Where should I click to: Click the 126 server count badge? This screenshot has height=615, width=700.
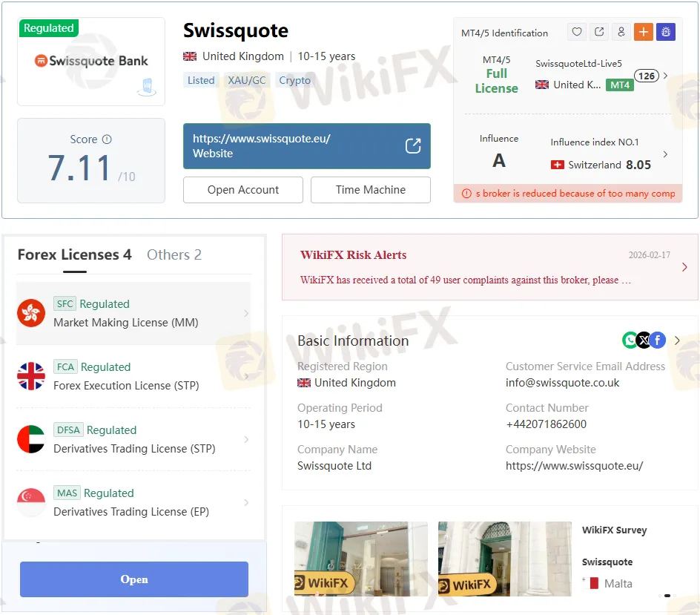coord(646,76)
